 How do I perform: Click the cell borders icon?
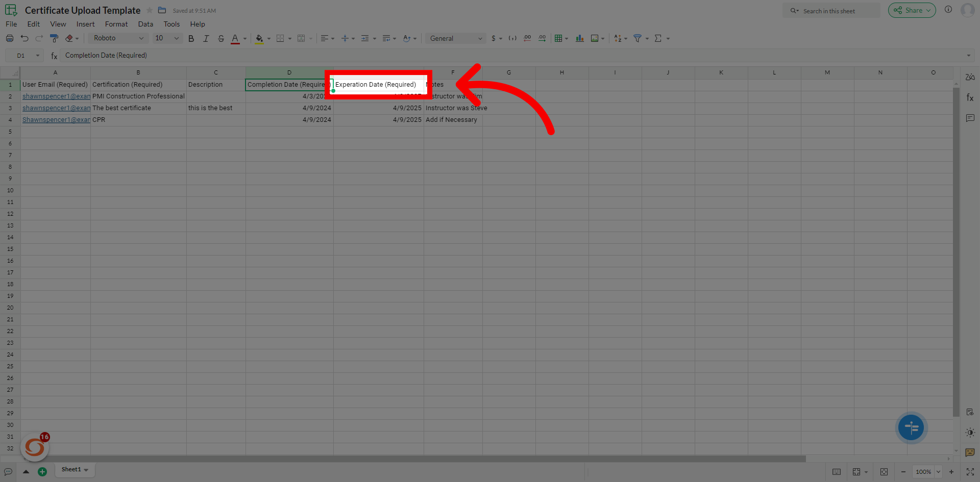(280, 38)
